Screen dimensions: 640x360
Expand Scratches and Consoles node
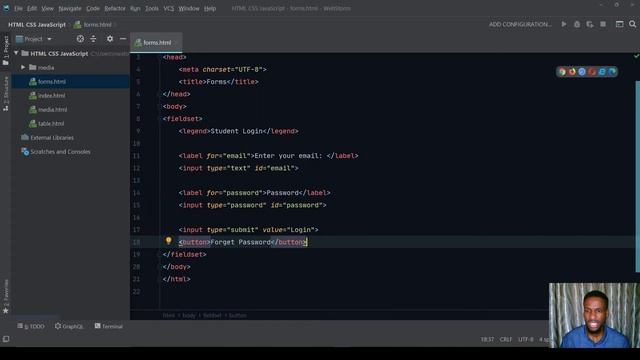pos(56,152)
